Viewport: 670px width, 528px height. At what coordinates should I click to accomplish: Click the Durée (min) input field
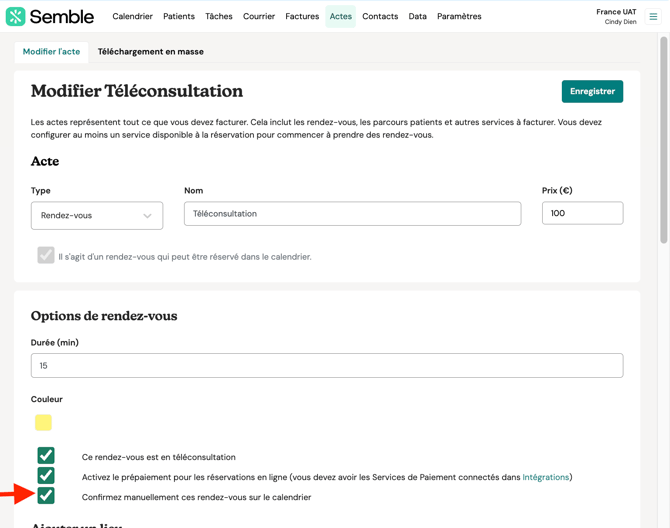(x=327, y=366)
